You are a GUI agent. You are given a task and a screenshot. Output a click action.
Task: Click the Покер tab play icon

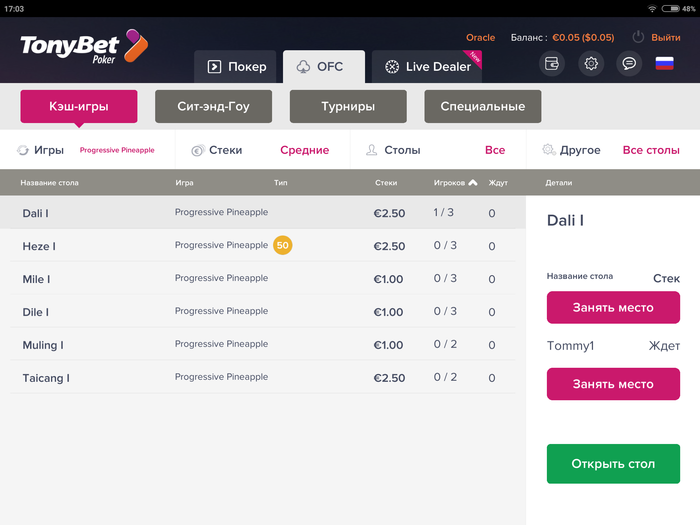214,67
